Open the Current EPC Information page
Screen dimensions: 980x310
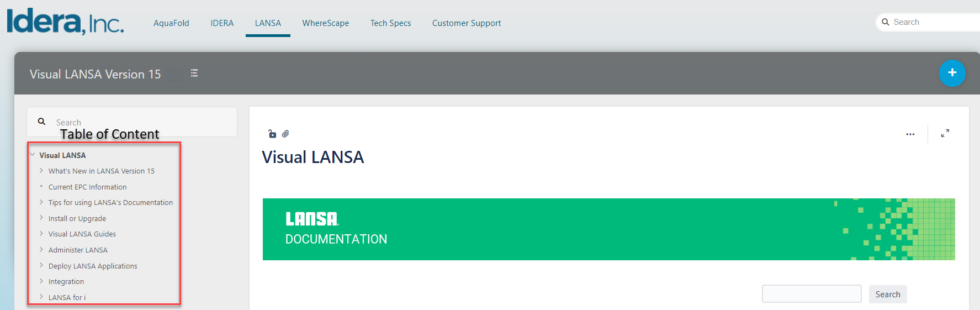[x=87, y=187]
